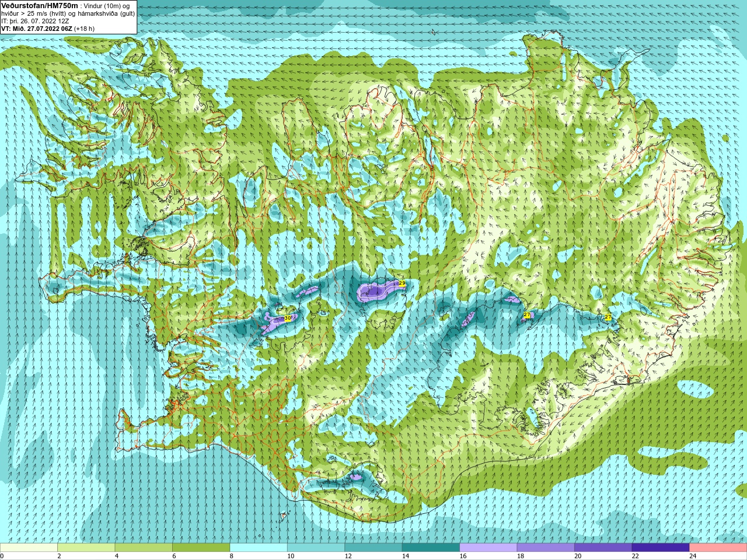Pick the dark teal 14–16 m/s legend swatch

(431, 548)
